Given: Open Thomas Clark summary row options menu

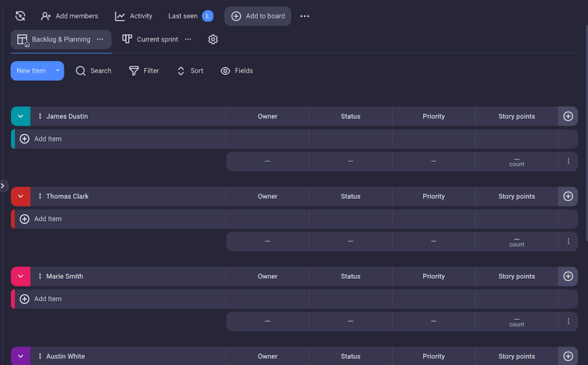Looking at the screenshot, I should pyautogui.click(x=568, y=242).
